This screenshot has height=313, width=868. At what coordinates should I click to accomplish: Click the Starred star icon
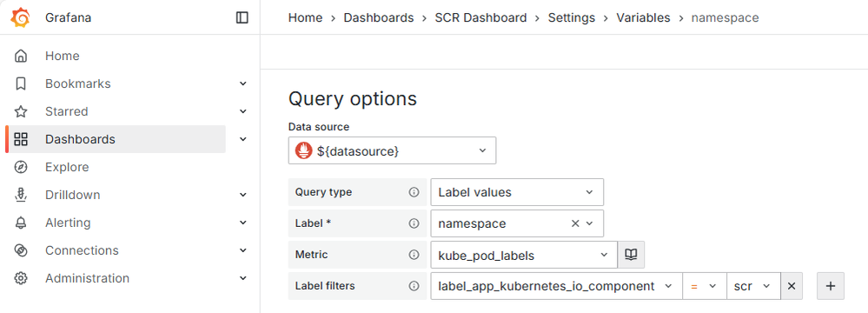21,111
